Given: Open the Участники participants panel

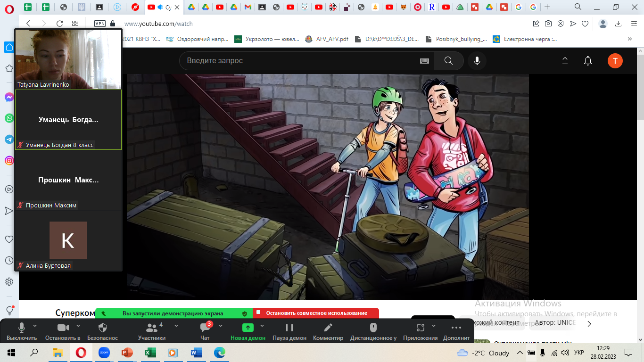Looking at the screenshot, I should [152, 331].
